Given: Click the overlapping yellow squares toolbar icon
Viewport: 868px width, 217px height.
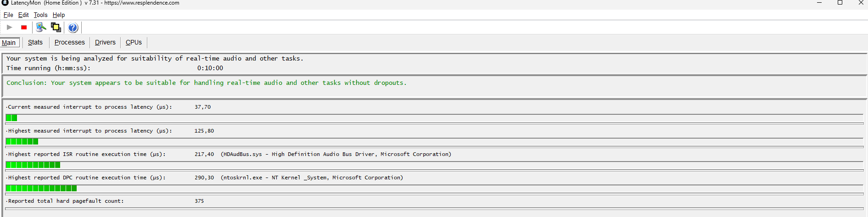Looking at the screenshot, I should click(x=56, y=28).
